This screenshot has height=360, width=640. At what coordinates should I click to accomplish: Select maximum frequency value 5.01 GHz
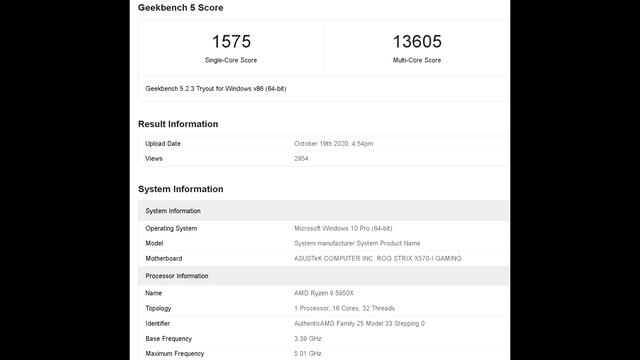pos(308,353)
